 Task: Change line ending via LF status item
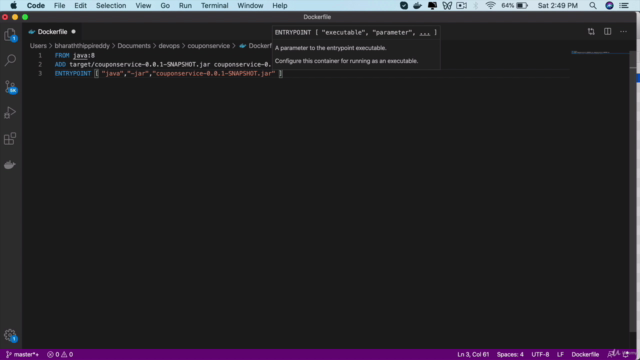[560, 354]
